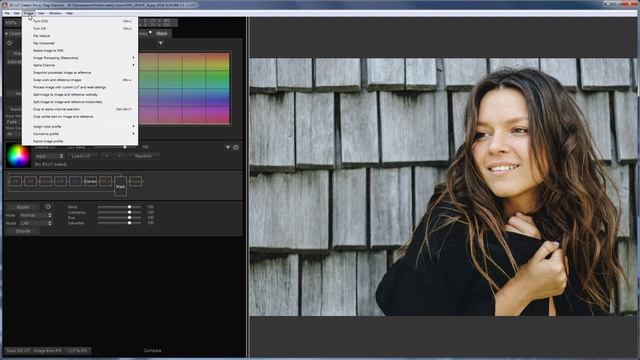Screen dimensions: 640x360
Task: Select Flip Horizontal menu entry
Action: [80, 43]
